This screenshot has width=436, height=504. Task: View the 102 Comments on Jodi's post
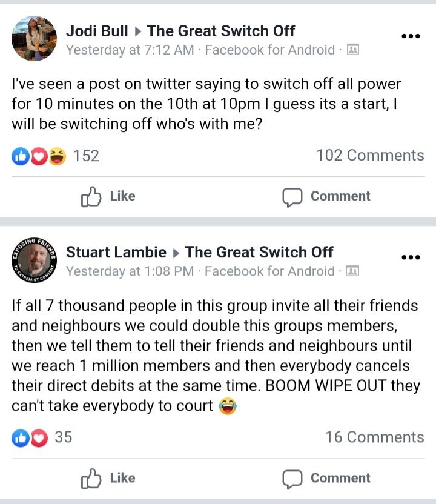click(x=370, y=156)
